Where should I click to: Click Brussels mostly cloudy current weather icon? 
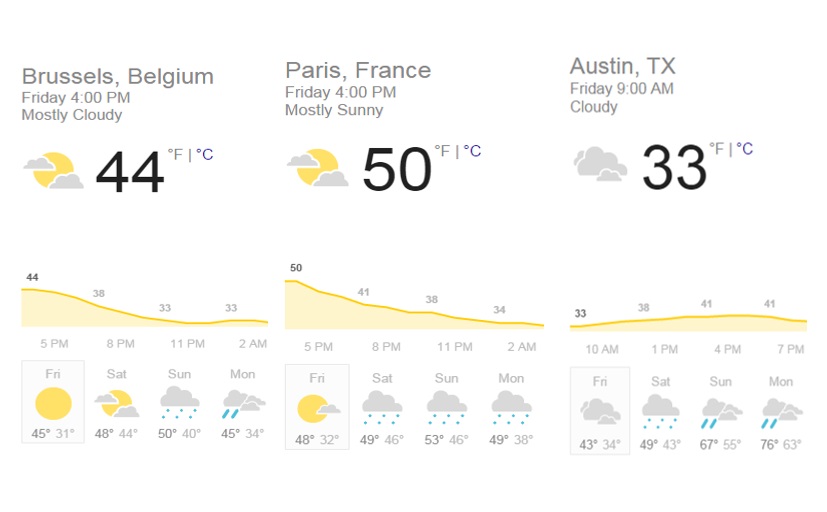click(53, 171)
